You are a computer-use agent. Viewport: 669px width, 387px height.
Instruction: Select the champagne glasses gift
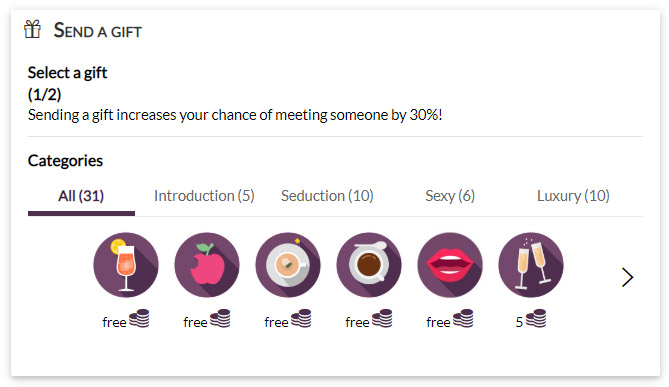pyautogui.click(x=531, y=265)
